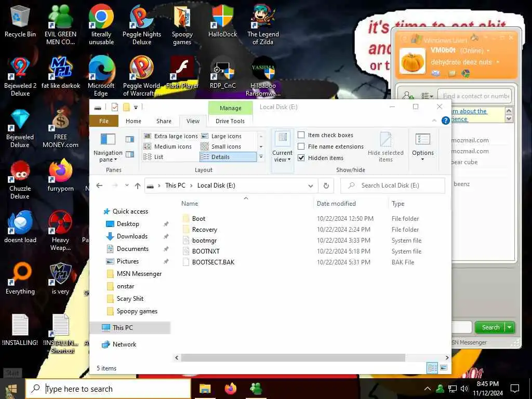Image resolution: width=532 pixels, height=399 pixels.
Task: Launch the Flash Player desktop icon
Action: pyautogui.click(x=182, y=73)
